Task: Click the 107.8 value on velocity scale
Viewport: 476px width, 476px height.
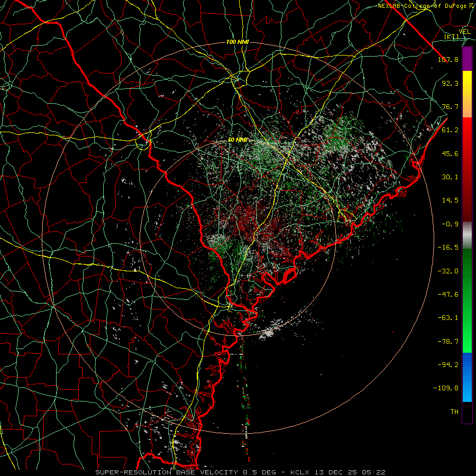Action: [448, 59]
